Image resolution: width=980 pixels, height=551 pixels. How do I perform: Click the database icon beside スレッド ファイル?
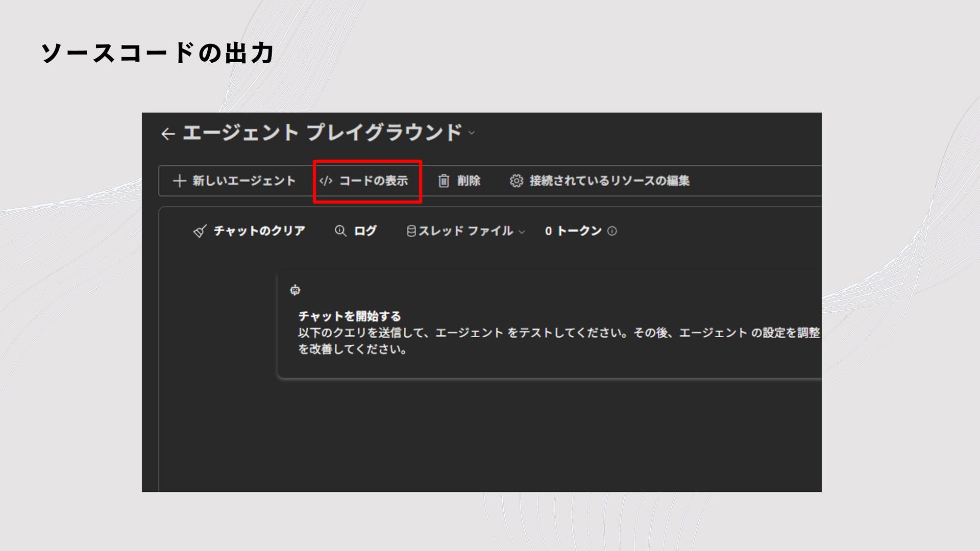(411, 231)
